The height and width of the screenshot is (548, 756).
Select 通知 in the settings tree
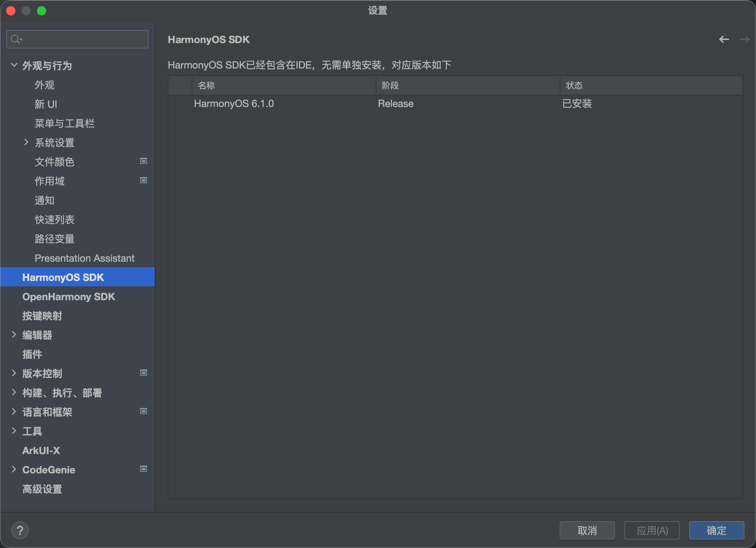(x=45, y=200)
